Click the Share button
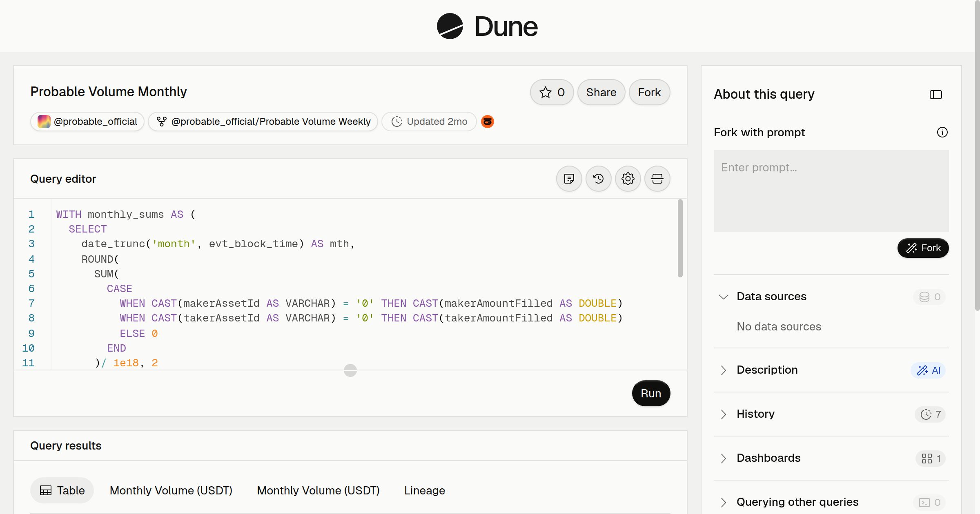Screen dimensions: 980x514 pos(601,92)
